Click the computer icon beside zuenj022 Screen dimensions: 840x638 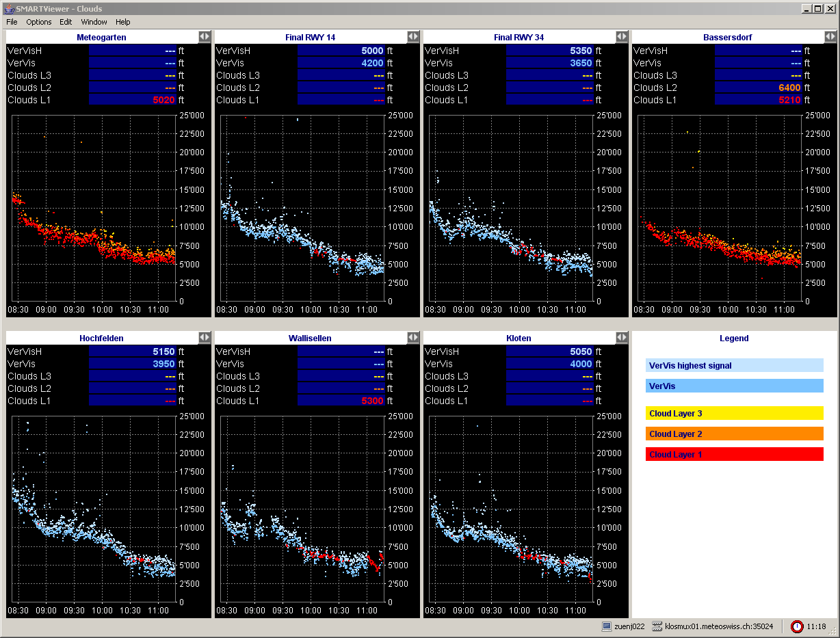coord(606,626)
